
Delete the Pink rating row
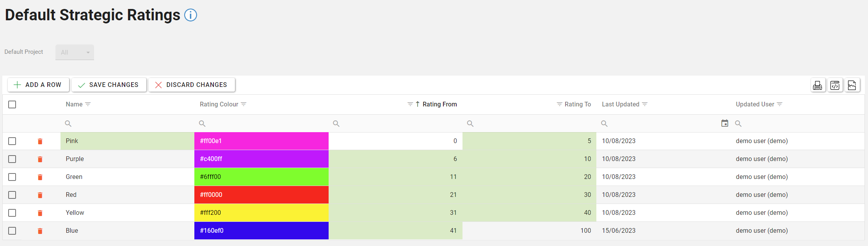pos(40,141)
